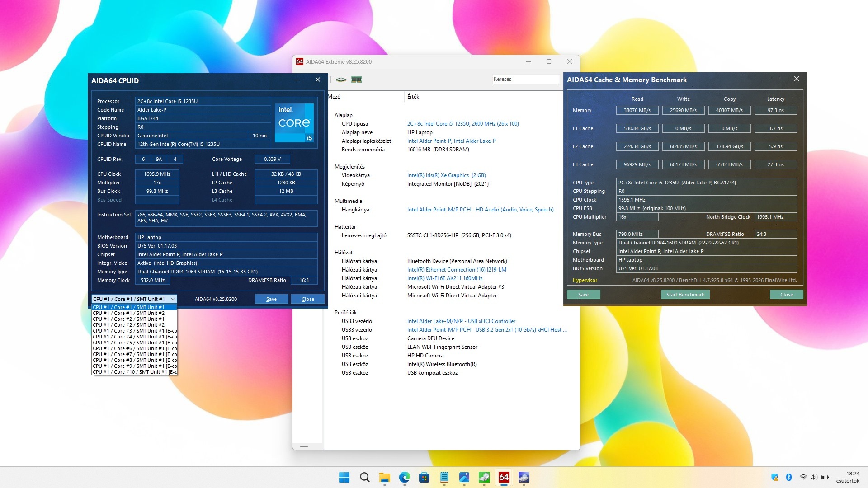Select CPU #1 / Core #2 / SMT Unit #1
Screen dimensions: 868x488
point(129,319)
